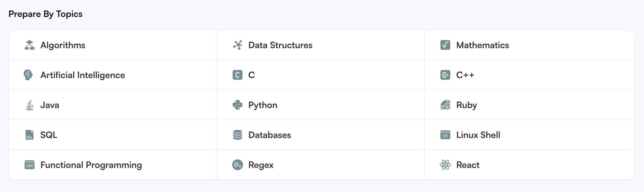Open the Regex topic
The height and width of the screenshot is (192, 644).
click(x=321, y=165)
